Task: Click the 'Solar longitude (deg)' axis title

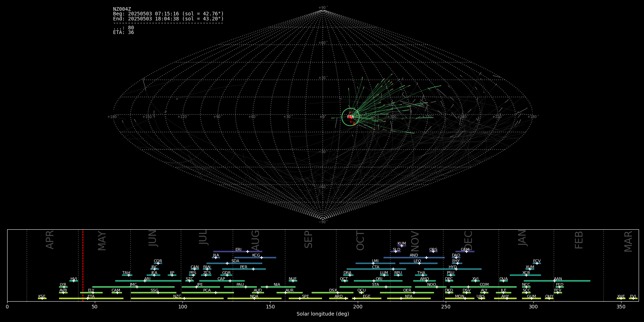Action: [x=323, y=314]
